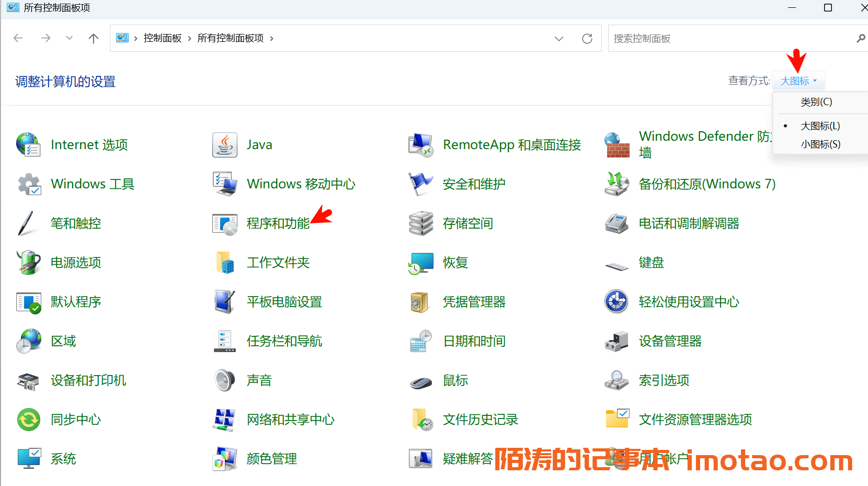Open the Device Manager (设备管理器) icon
Screen dimensions: 868x486
pyautogui.click(x=616, y=342)
